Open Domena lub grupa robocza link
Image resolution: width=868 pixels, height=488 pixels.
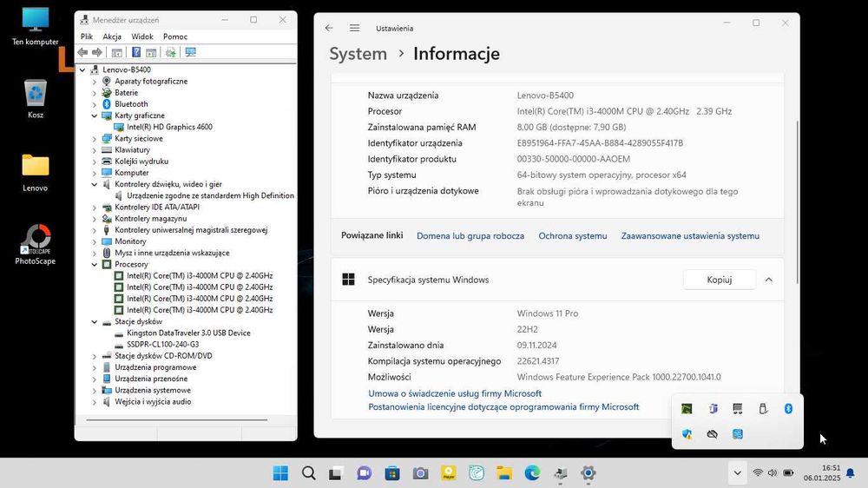(x=470, y=236)
